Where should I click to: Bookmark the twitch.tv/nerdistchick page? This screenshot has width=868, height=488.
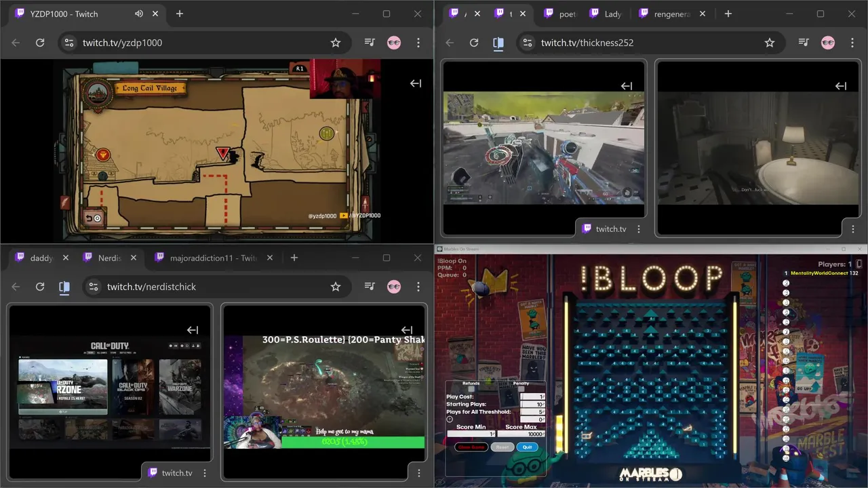pos(336,287)
